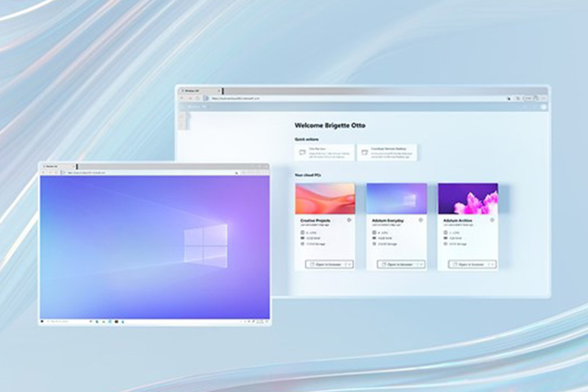Click the Download Remote Desktop quick action
Viewport: 588px width, 392px height.
click(387, 152)
